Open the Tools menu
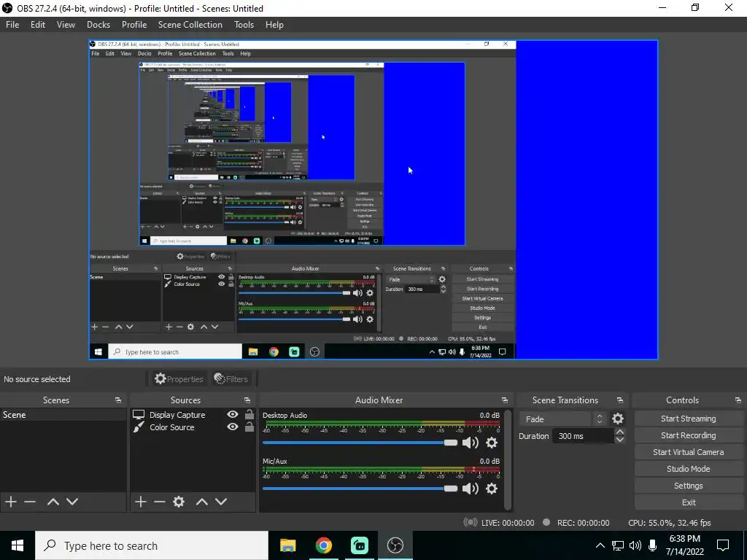 click(244, 25)
